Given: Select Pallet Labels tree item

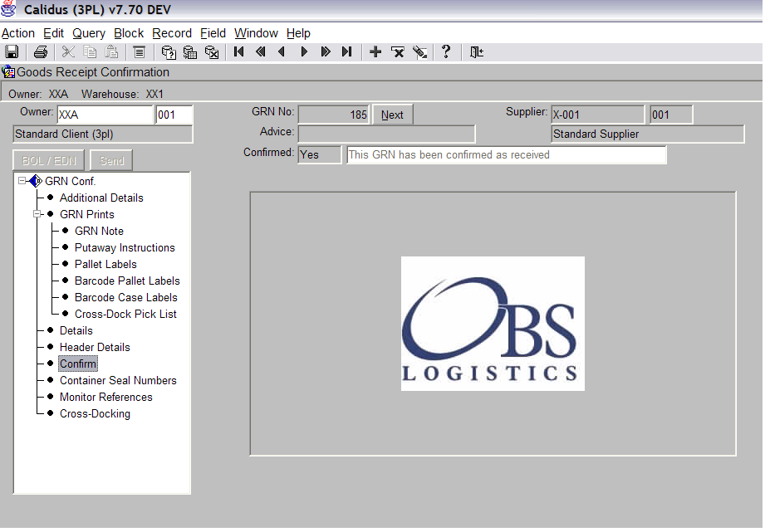Looking at the screenshot, I should click(x=105, y=264).
